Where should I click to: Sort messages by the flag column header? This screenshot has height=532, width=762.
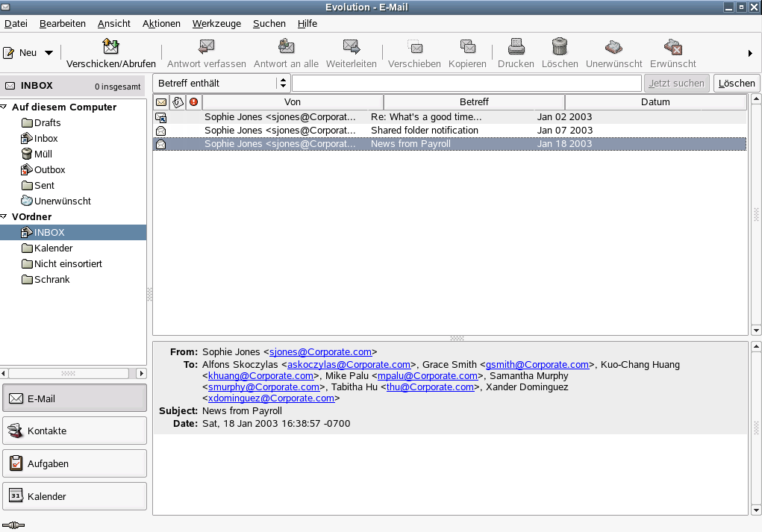177,102
